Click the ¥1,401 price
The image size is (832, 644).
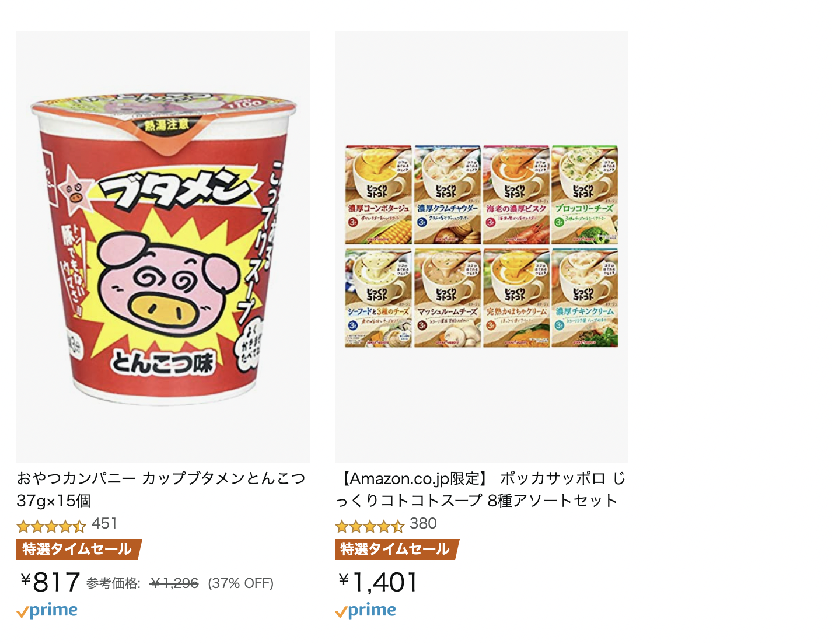click(x=378, y=582)
